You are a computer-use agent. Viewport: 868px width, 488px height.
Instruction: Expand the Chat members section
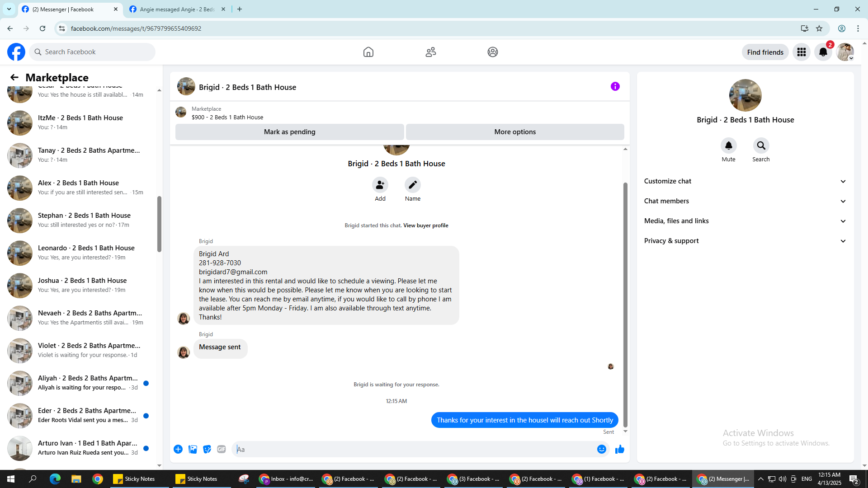pos(745,201)
